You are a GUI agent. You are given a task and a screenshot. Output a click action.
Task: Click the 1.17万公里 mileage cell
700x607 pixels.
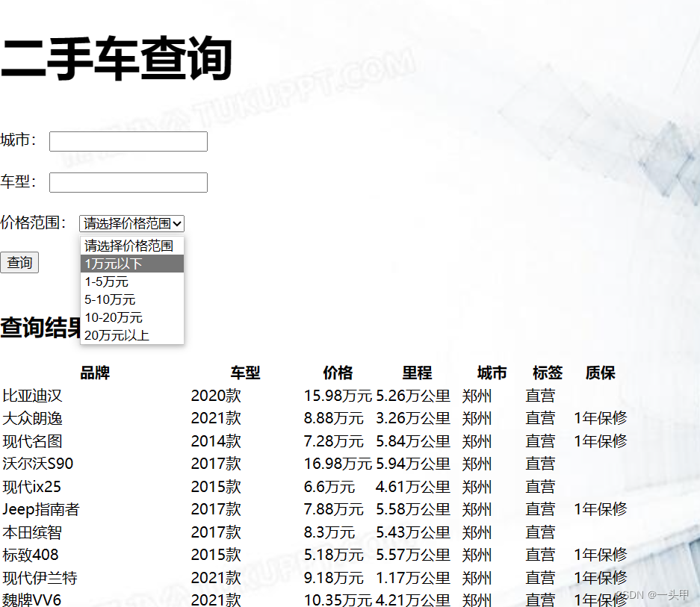(x=413, y=578)
